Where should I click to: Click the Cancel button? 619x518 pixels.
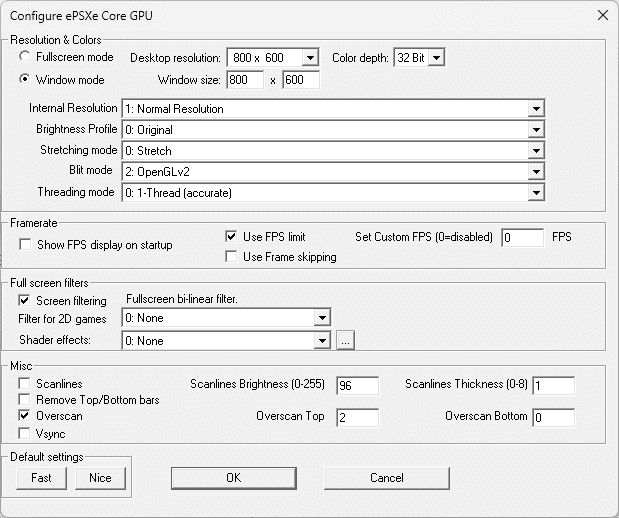387,478
